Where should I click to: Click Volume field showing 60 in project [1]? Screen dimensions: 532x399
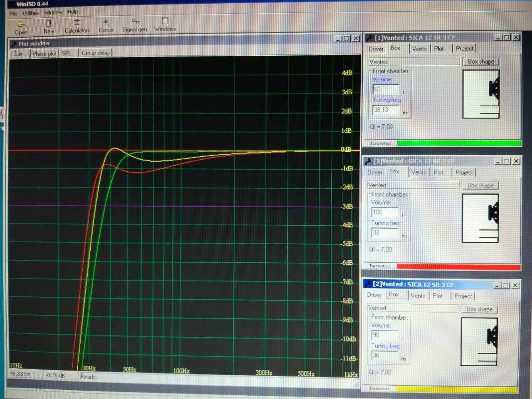[386, 89]
